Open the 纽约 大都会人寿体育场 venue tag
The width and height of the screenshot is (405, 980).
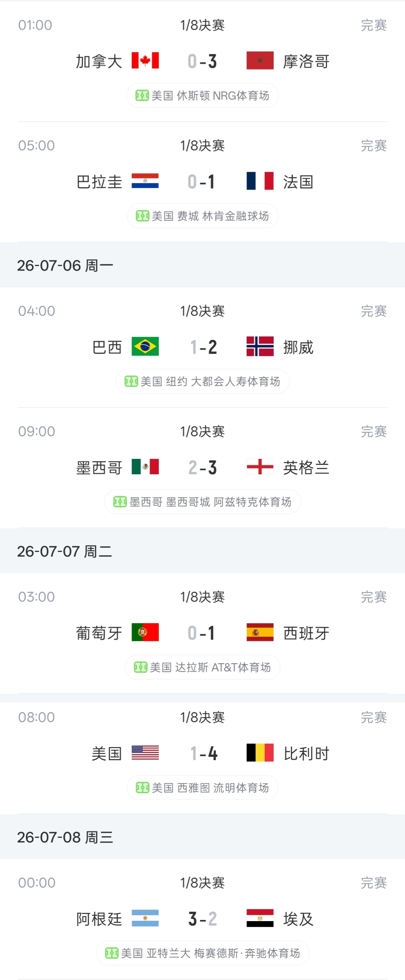click(202, 381)
